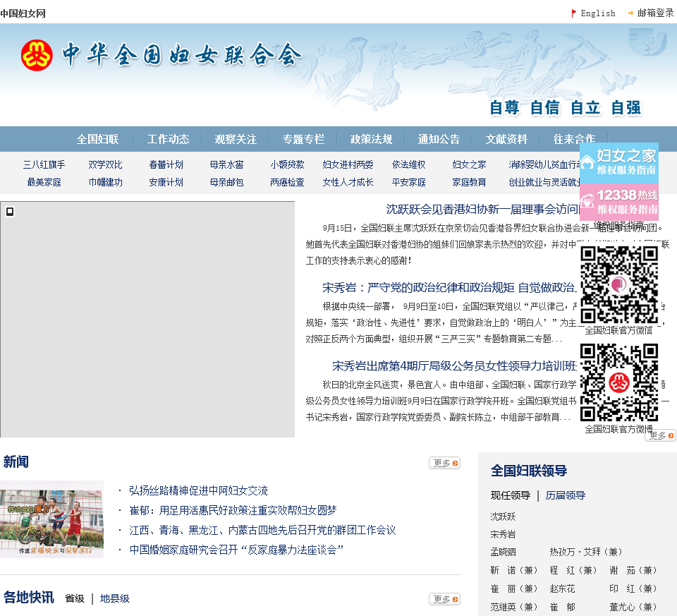Viewport: 677px width, 616px height.
Task: Select 现任领导 tab
Action: coord(511,495)
